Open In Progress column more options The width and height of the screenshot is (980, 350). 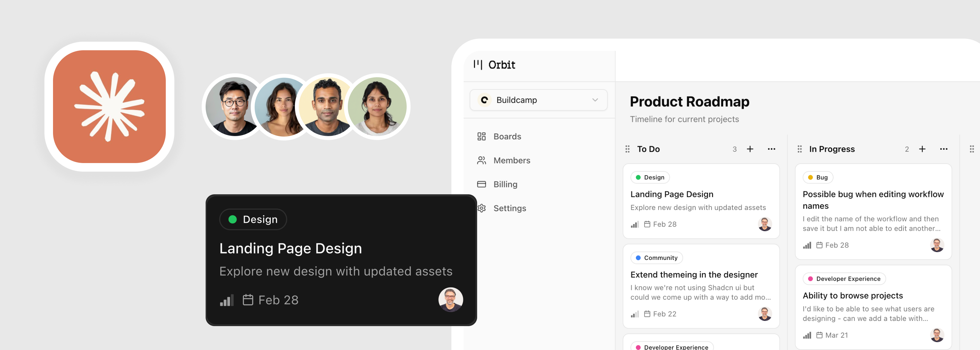point(944,149)
